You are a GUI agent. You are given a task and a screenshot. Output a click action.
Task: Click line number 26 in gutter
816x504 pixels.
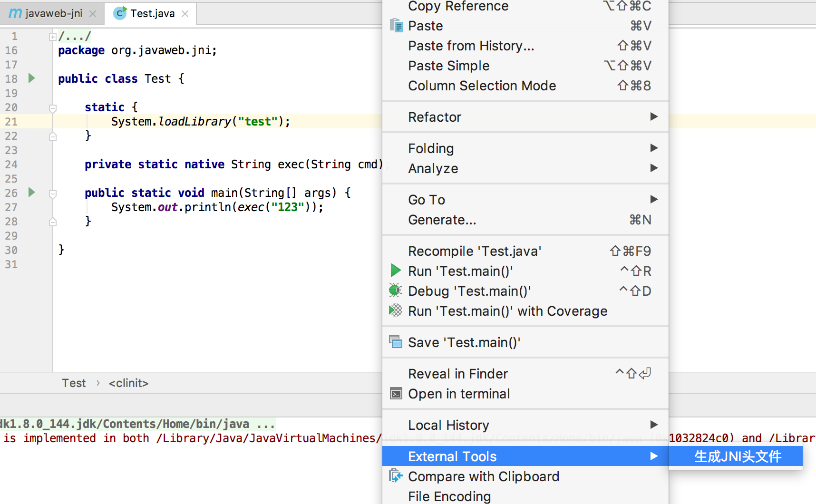coord(11,193)
